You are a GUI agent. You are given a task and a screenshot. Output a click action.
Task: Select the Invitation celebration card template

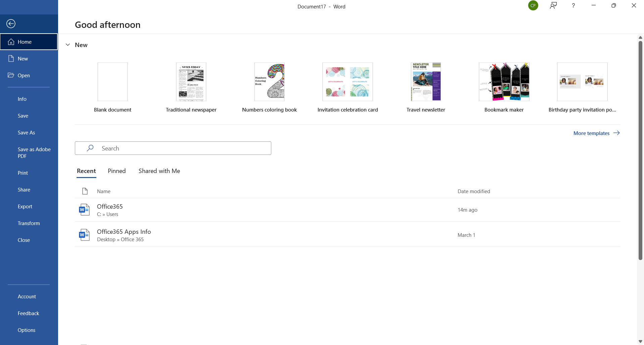coord(348,87)
